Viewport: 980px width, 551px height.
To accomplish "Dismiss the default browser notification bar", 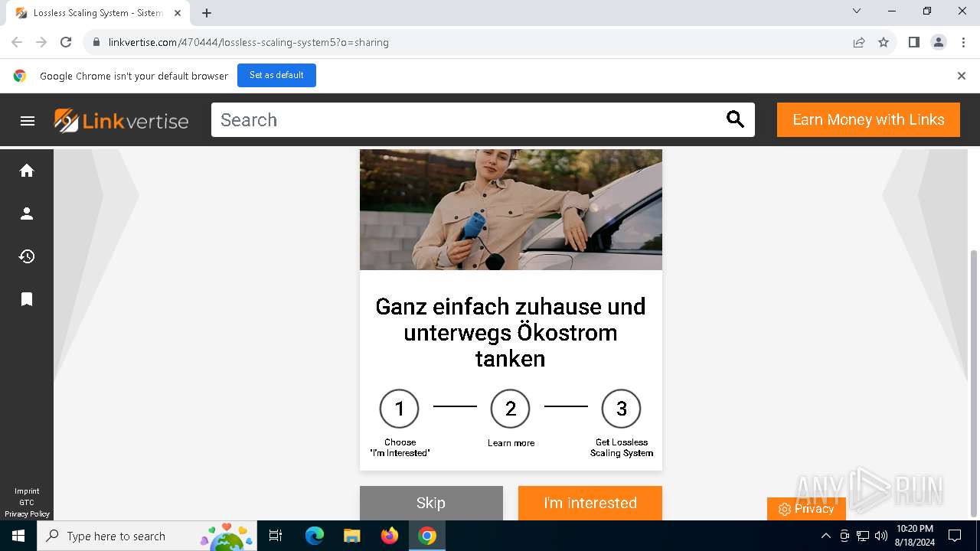I will [x=961, y=76].
